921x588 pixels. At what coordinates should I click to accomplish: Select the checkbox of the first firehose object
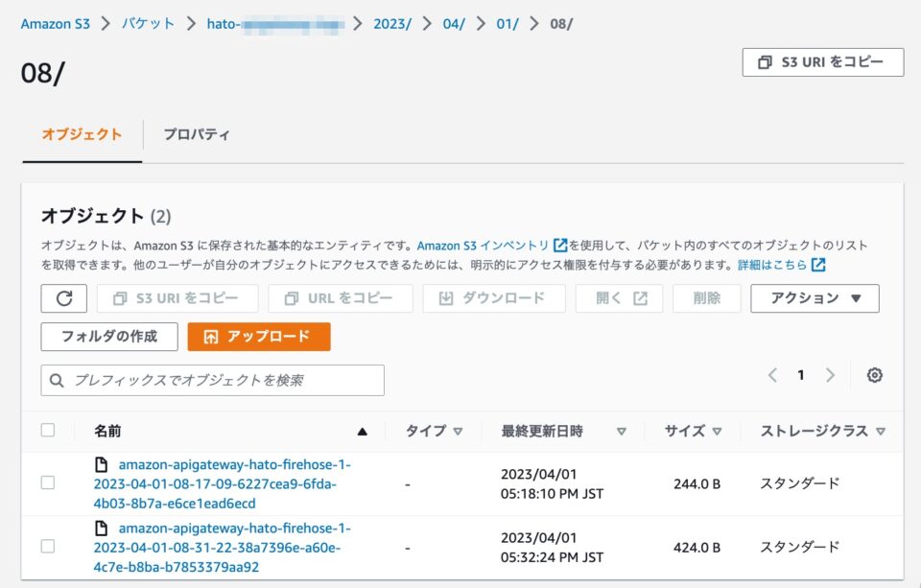(49, 482)
